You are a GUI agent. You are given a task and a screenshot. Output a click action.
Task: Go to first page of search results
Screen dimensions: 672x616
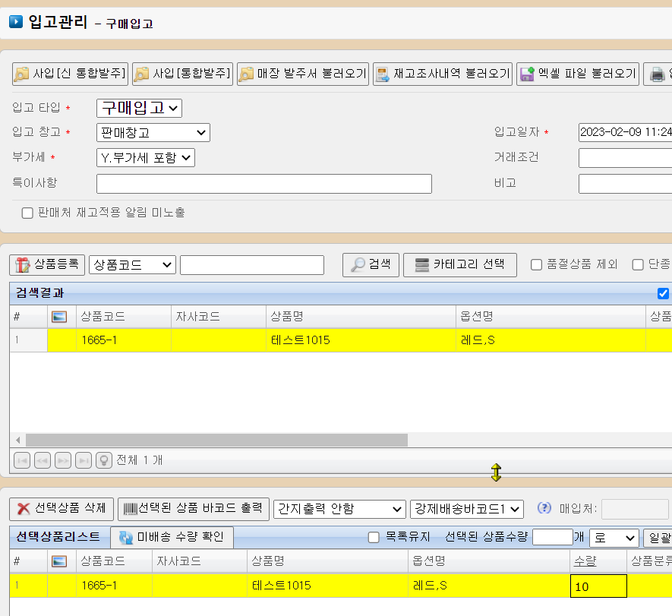pos(22,460)
